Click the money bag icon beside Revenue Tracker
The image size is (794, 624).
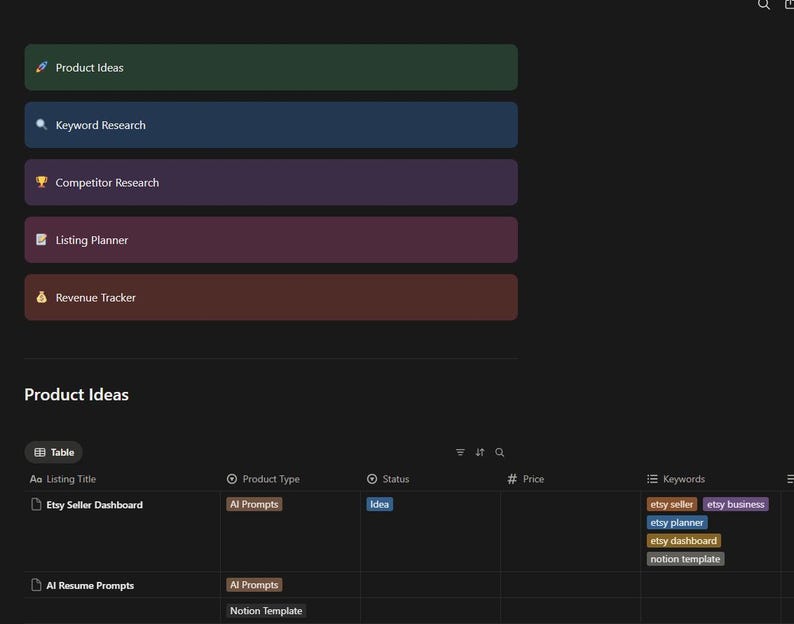[42, 297]
